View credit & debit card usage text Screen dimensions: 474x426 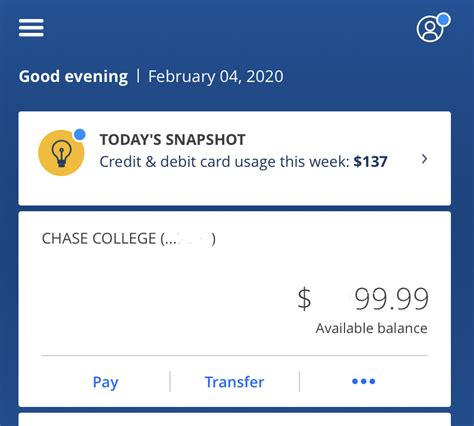(x=224, y=162)
